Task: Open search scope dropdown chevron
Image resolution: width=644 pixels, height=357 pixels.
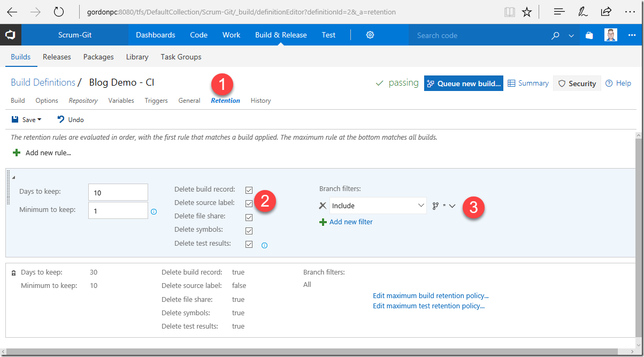Action: [571, 35]
